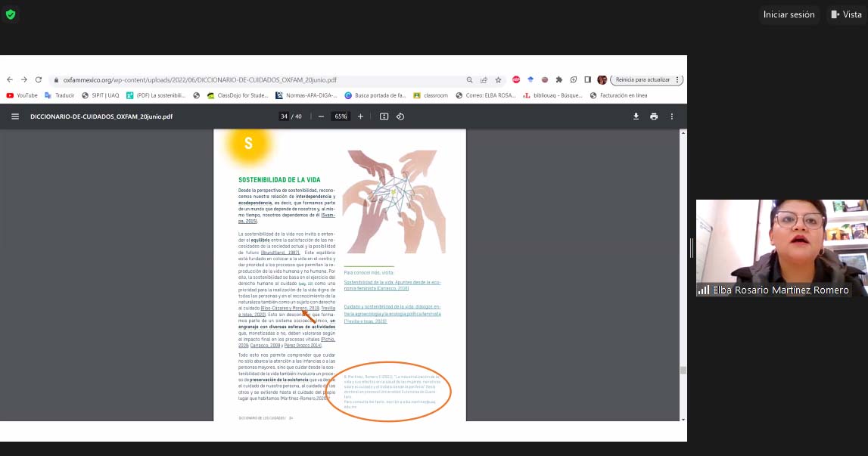Screen dimensions: 868x456
Task: Reload the browser page
Action: click(39, 79)
